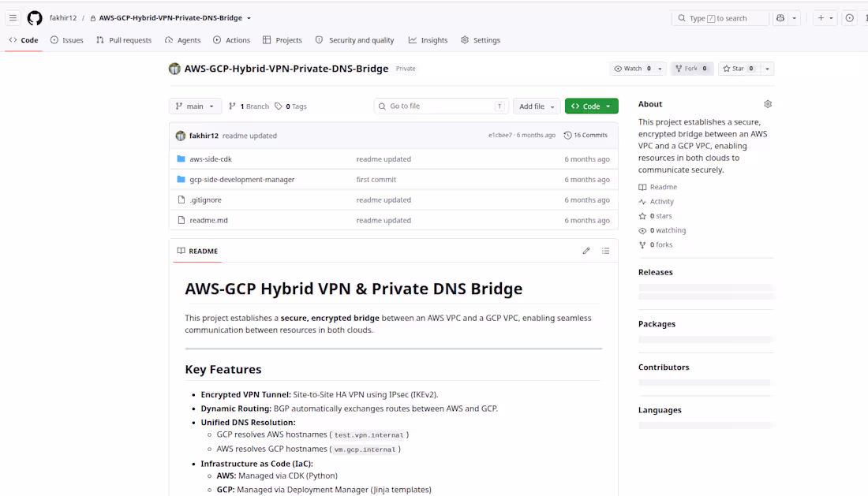The image size is (868, 496).
Task: Open the Star lists dropdown arrow
Action: coord(767,69)
